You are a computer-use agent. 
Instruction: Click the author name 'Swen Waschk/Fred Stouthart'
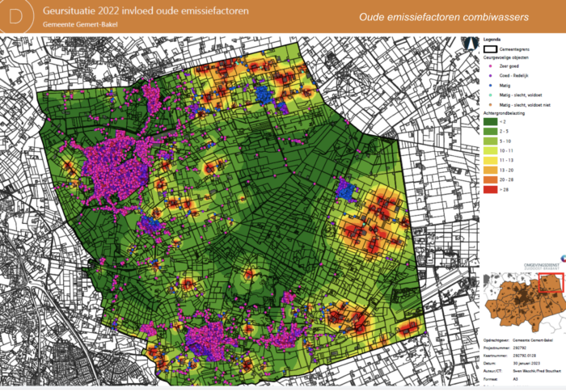[x=537, y=371]
